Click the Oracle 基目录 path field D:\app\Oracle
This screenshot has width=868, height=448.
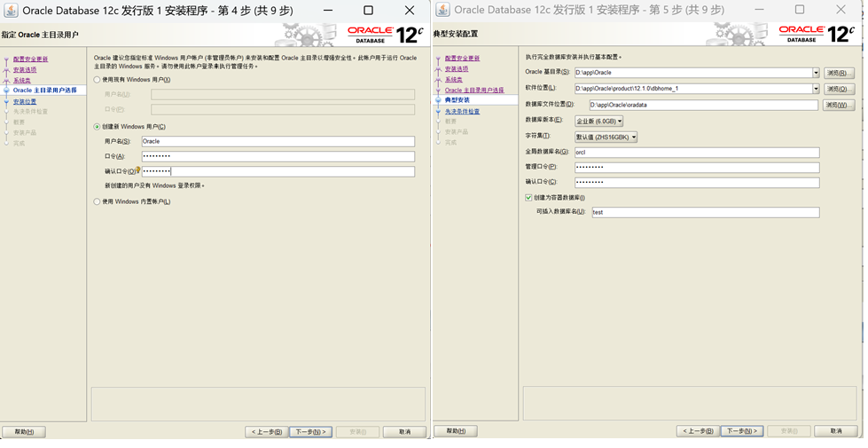coord(693,73)
